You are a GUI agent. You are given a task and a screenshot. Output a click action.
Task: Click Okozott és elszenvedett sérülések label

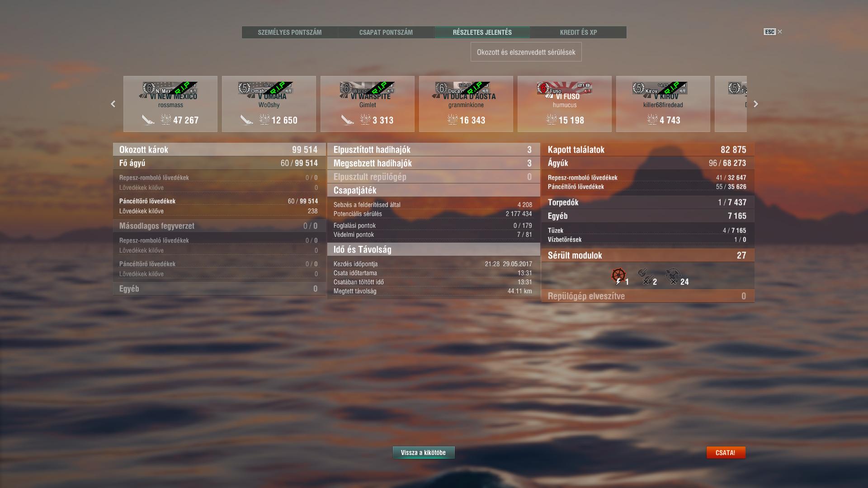tap(526, 52)
